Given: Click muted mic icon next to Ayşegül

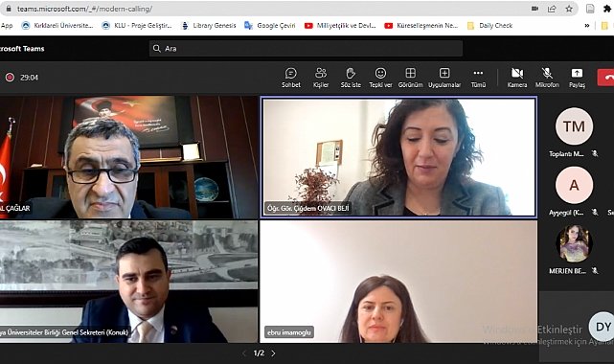Looking at the screenshot, I should pos(595,212).
